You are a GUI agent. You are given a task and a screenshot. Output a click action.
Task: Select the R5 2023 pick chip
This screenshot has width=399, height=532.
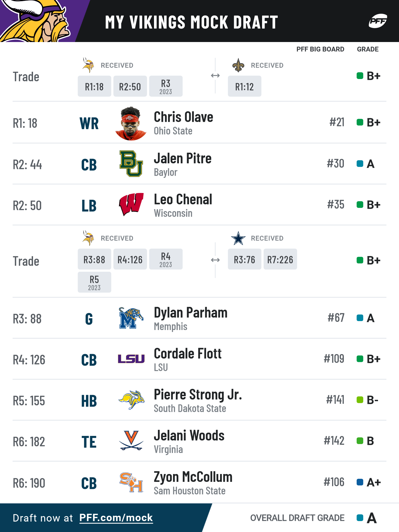94,282
